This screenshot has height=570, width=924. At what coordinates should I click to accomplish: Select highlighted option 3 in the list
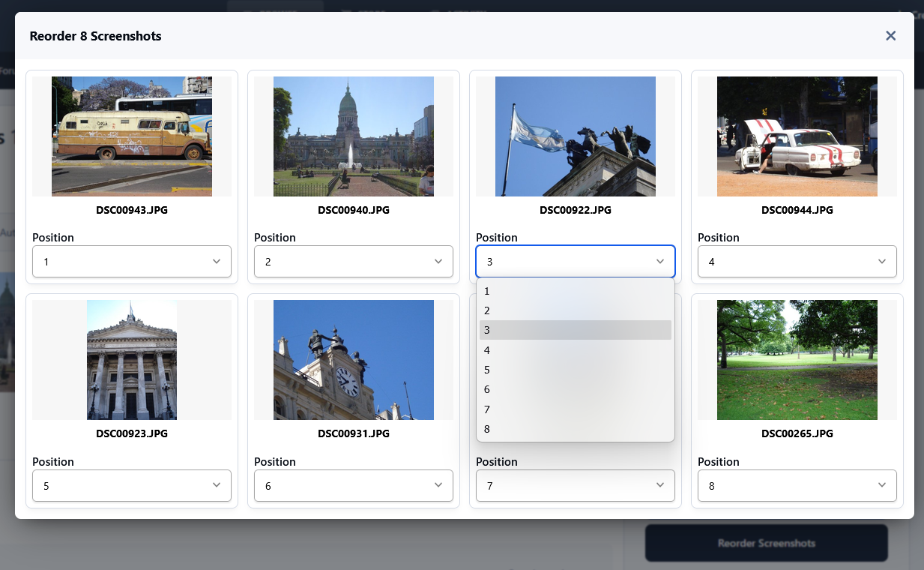pyautogui.click(x=576, y=330)
